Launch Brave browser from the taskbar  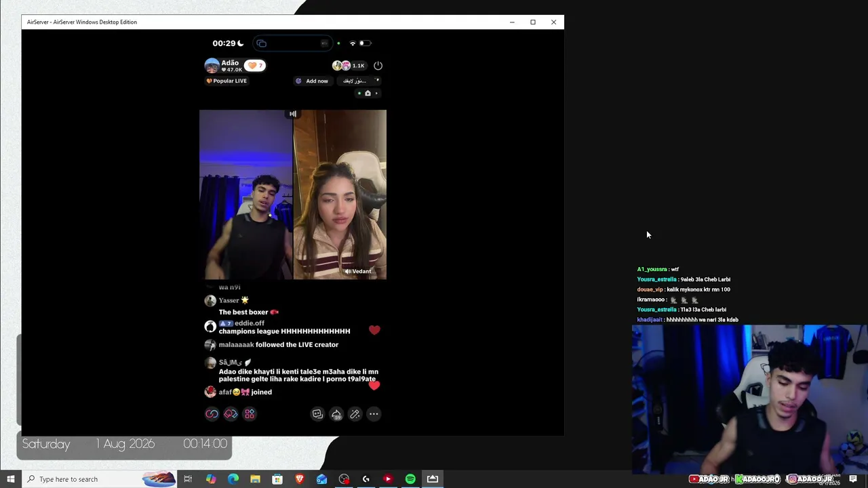tap(300, 479)
